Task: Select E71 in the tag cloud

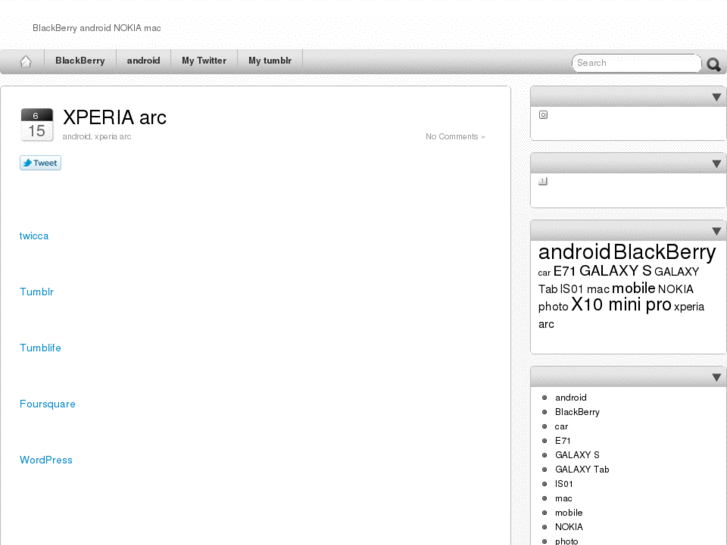Action: (x=564, y=271)
